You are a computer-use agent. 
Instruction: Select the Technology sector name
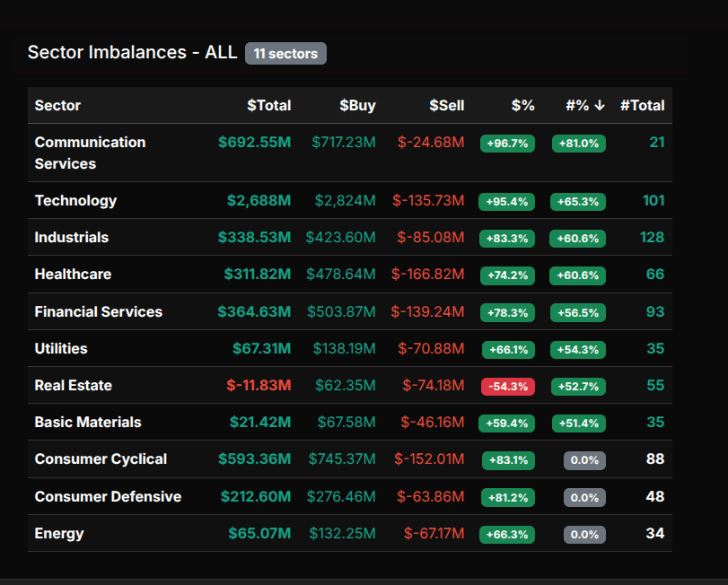pos(75,200)
